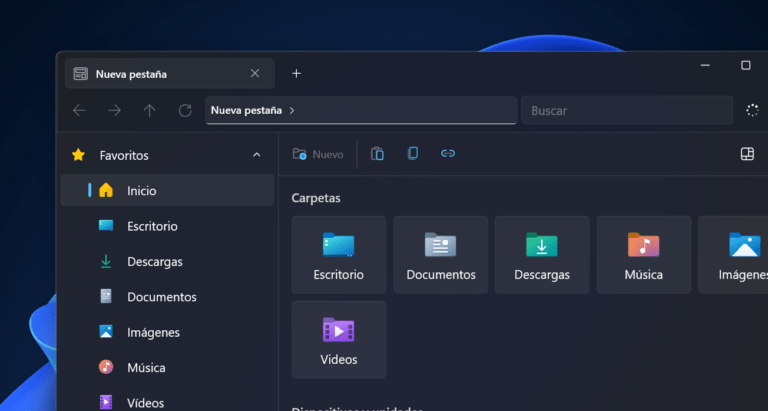Toggle the layout panel icon

pyautogui.click(x=747, y=154)
